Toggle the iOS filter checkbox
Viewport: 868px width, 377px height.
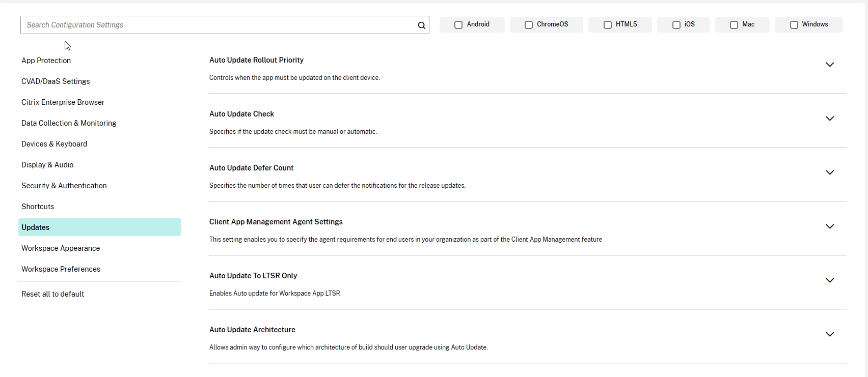pyautogui.click(x=676, y=25)
